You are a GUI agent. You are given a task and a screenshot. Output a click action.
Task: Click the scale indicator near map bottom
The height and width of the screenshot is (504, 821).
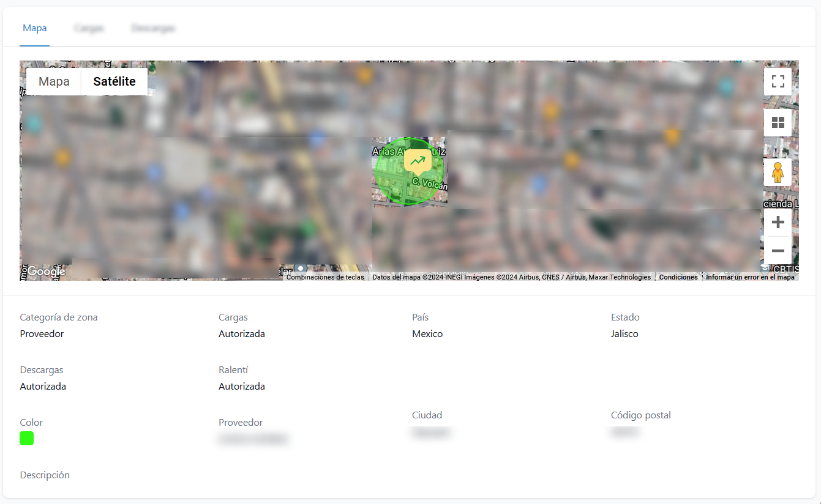pos(300,267)
